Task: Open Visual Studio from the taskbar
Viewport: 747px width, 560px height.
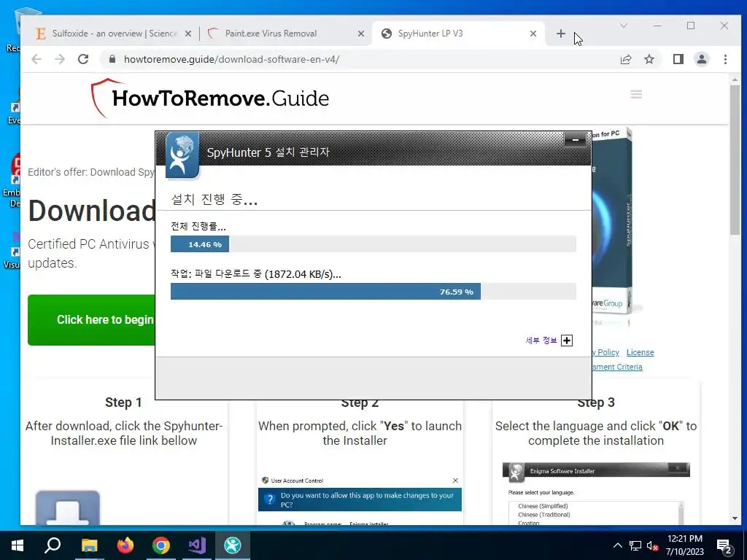Action: pos(197,545)
